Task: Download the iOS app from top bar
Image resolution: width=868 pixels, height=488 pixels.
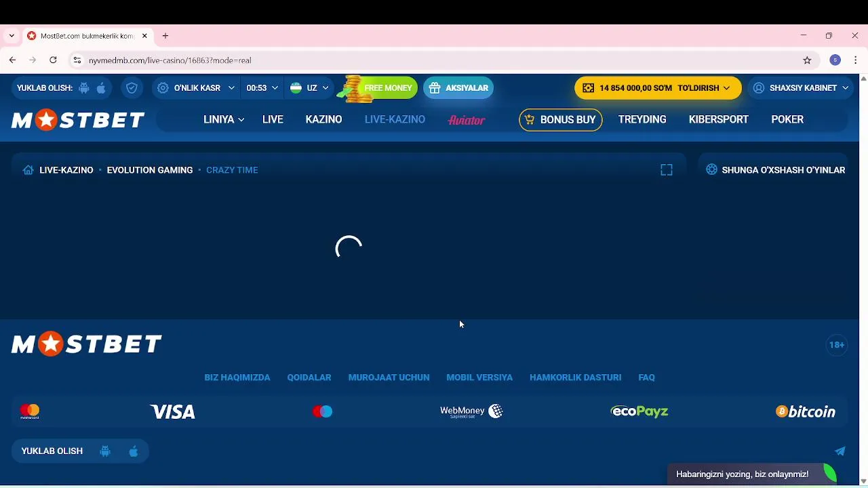Action: pos(101,88)
